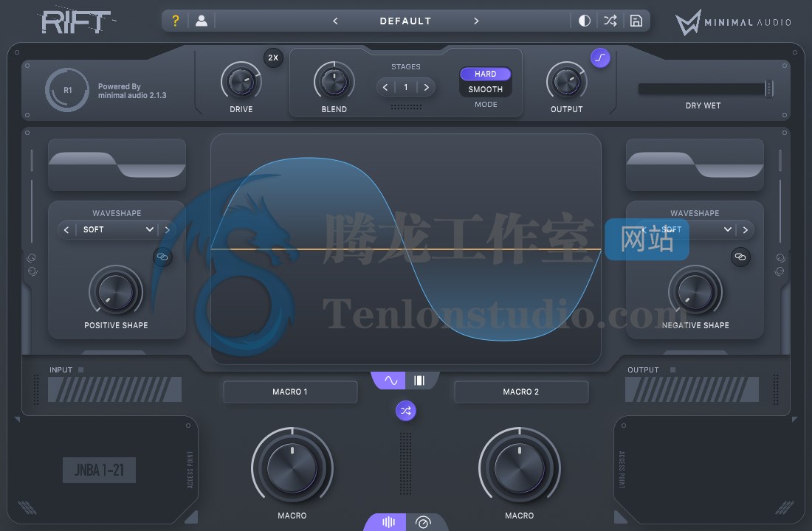Click the Powered By minimal audio 2.1.3 text
Image resolution: width=812 pixels, height=531 pixels.
point(132,91)
